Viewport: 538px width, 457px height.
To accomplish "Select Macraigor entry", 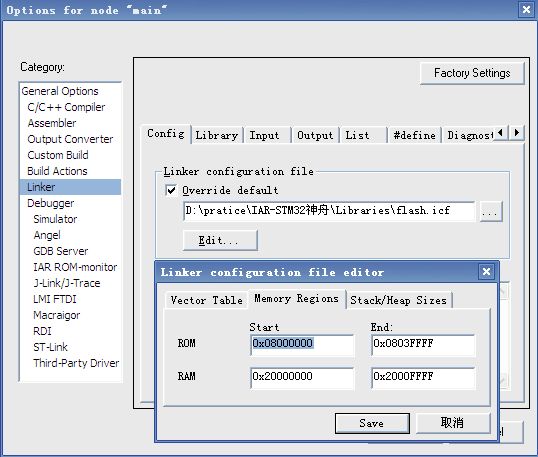I will point(57,315).
